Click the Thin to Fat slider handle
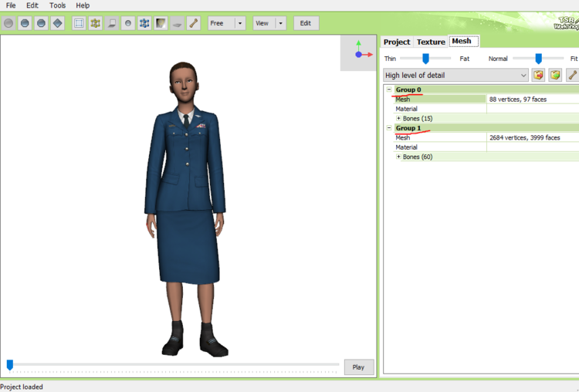The height and width of the screenshot is (392, 579). click(425, 59)
